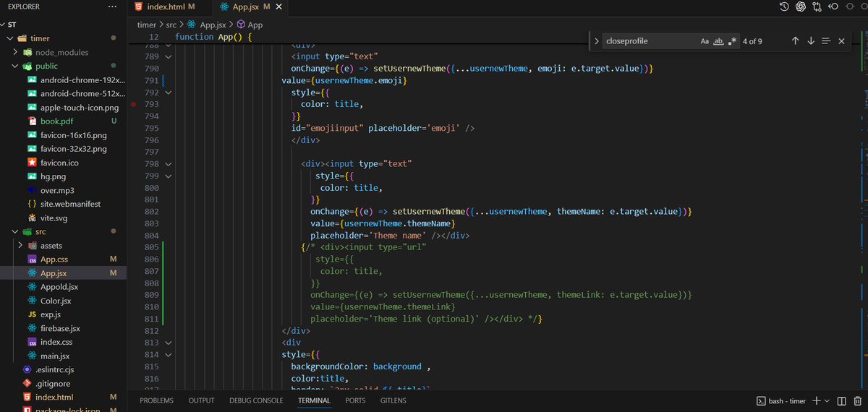Open the DEBUG CONSOLE panel tab
This screenshot has height=412, width=868.
256,400
